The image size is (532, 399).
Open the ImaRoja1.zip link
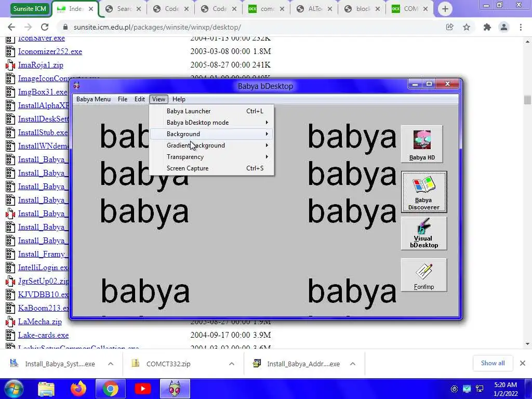pos(41,65)
